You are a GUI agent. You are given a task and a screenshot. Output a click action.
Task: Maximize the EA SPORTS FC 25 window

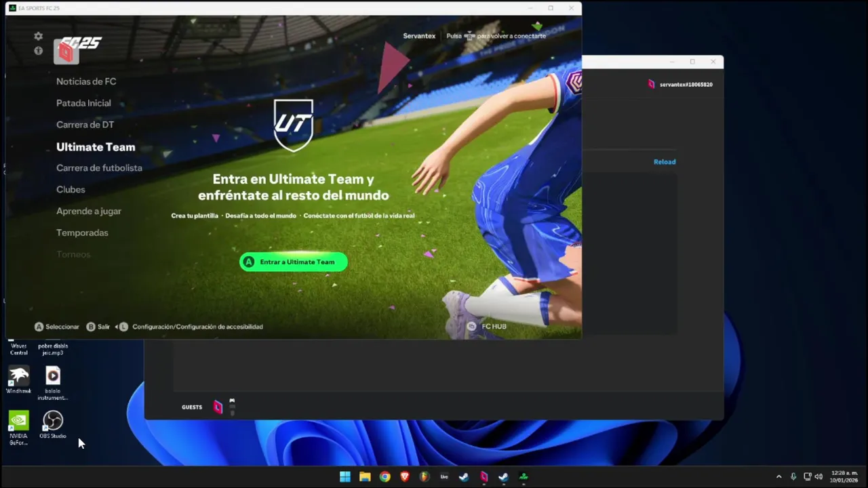pyautogui.click(x=551, y=8)
